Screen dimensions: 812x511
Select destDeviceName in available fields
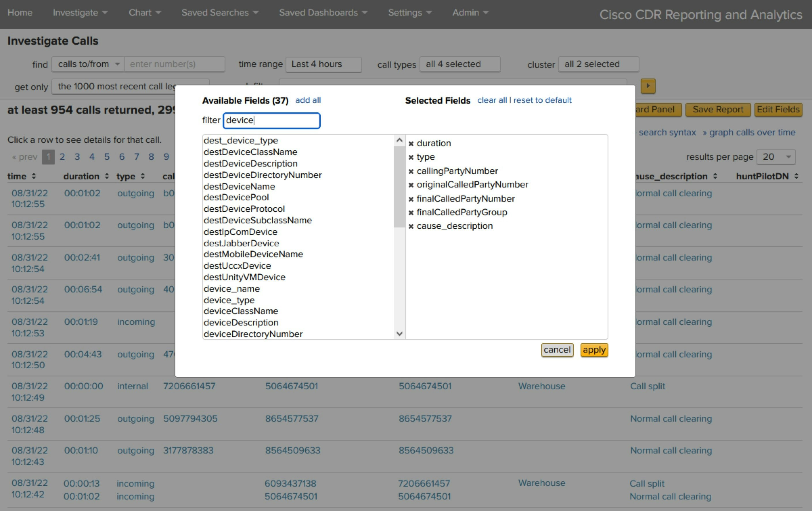pos(239,186)
